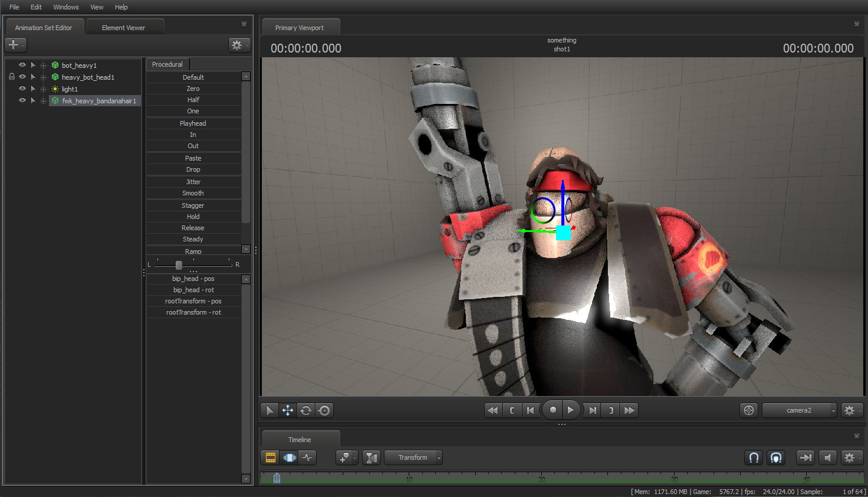Viewport: 868px width, 497px height.
Task: Click the timeline playhead marker
Action: tap(277, 478)
